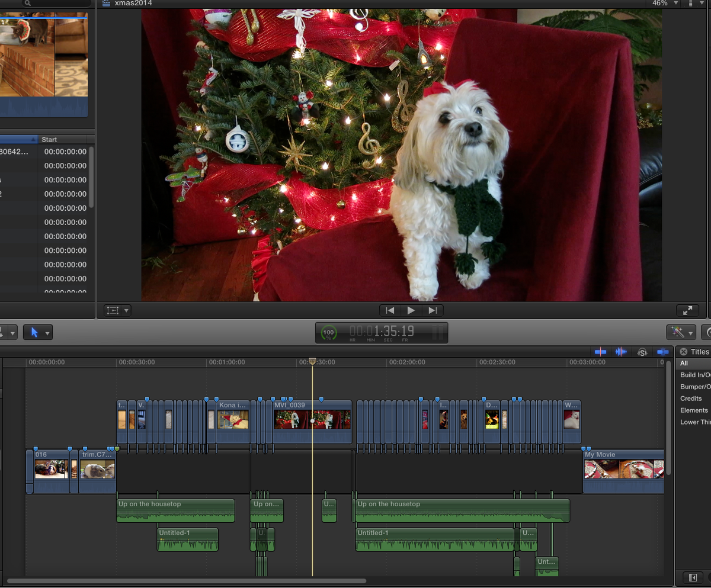Open the viewer zoom 46% dropdown

(664, 3)
